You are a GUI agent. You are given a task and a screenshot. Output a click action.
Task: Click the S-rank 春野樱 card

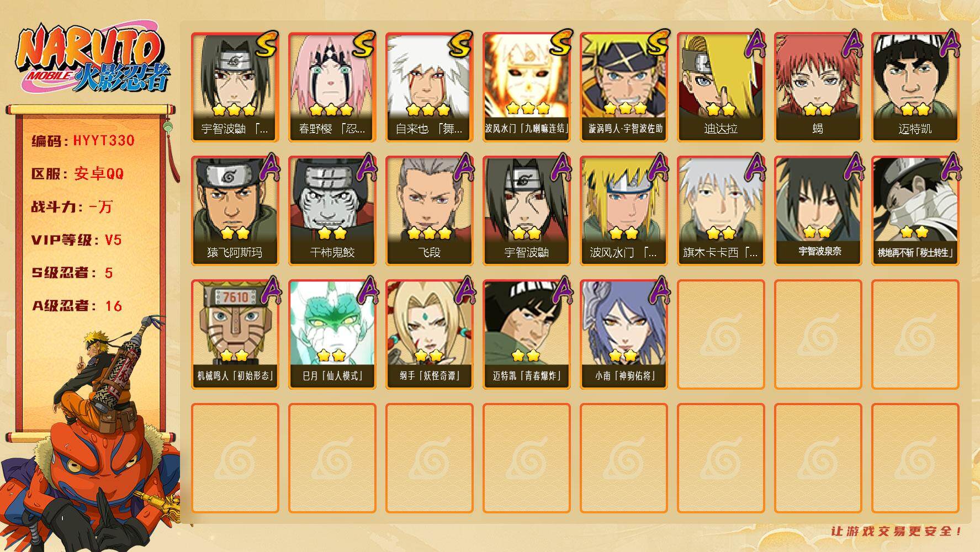[332, 87]
